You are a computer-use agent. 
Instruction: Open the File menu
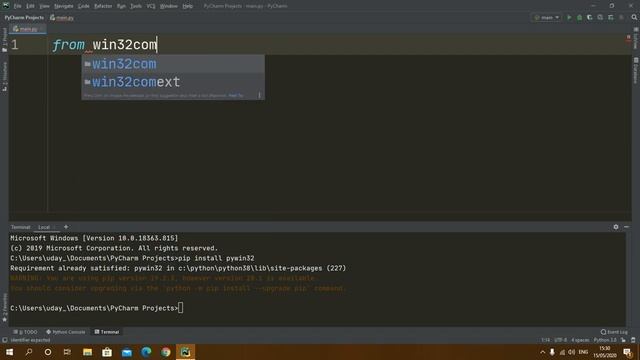[x=18, y=6]
